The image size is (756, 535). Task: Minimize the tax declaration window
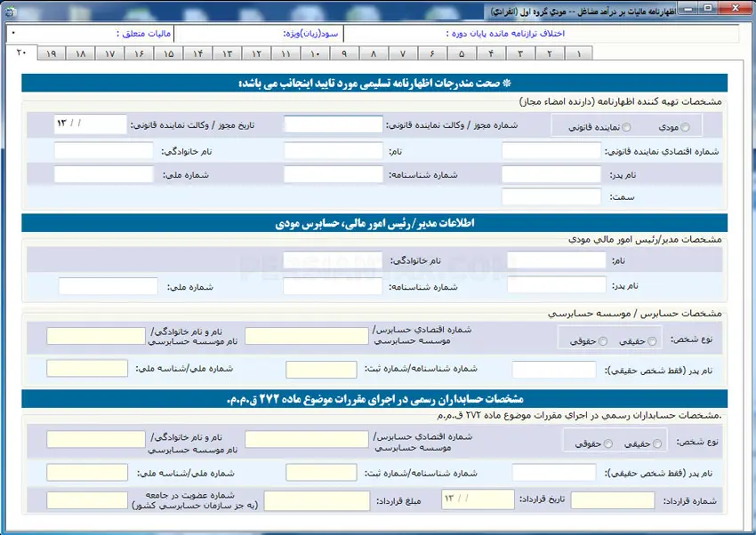pos(688,9)
